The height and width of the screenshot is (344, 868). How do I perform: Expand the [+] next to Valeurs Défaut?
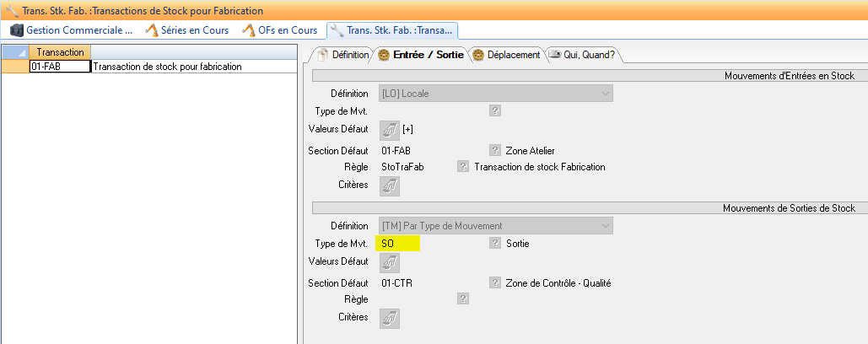(408, 130)
